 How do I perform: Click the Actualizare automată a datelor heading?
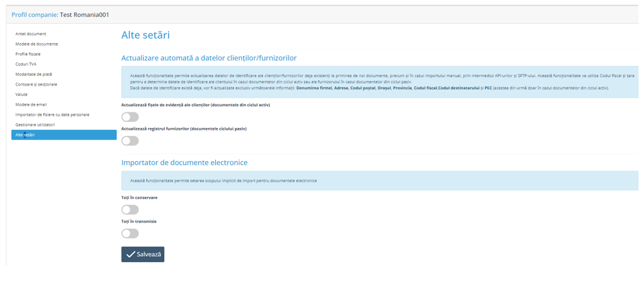pyautogui.click(x=209, y=58)
